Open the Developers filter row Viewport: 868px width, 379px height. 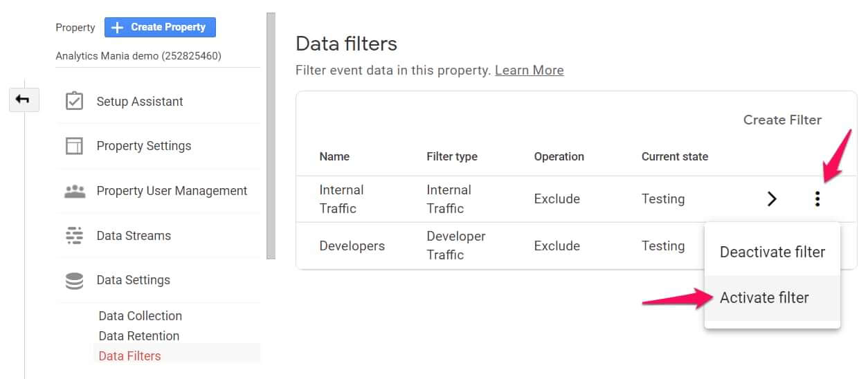[x=352, y=246]
